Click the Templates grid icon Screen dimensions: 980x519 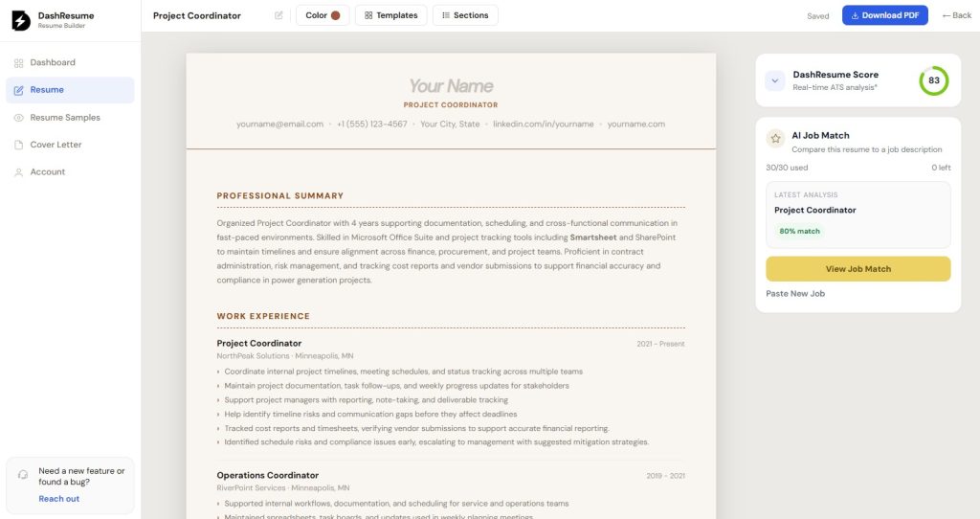(x=368, y=15)
